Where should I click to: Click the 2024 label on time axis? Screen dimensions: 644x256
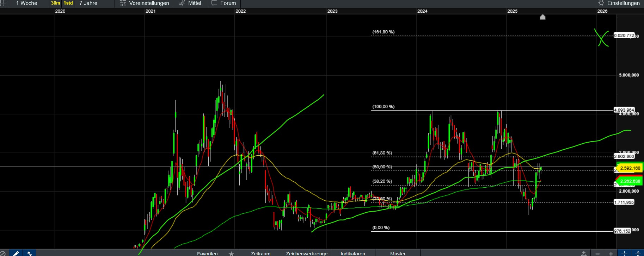click(x=422, y=11)
